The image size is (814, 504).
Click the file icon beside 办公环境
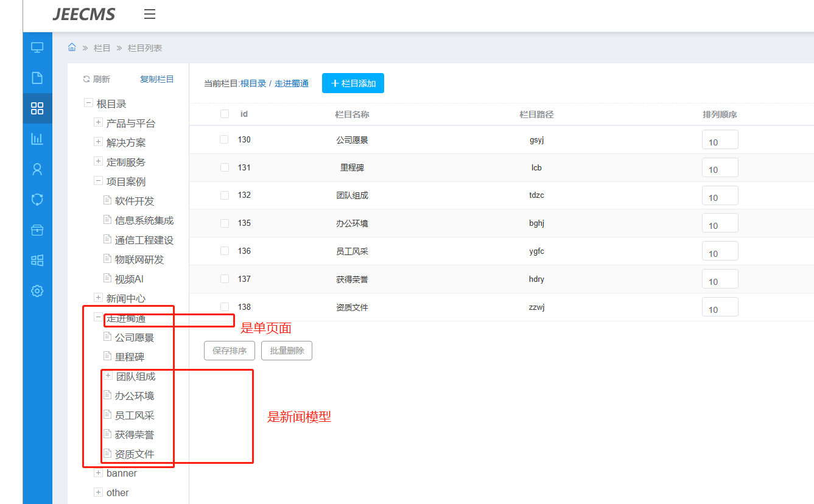click(x=108, y=395)
